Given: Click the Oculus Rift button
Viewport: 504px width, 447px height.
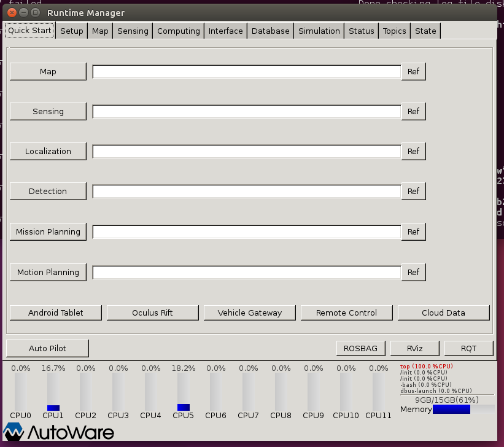Looking at the screenshot, I should (153, 313).
